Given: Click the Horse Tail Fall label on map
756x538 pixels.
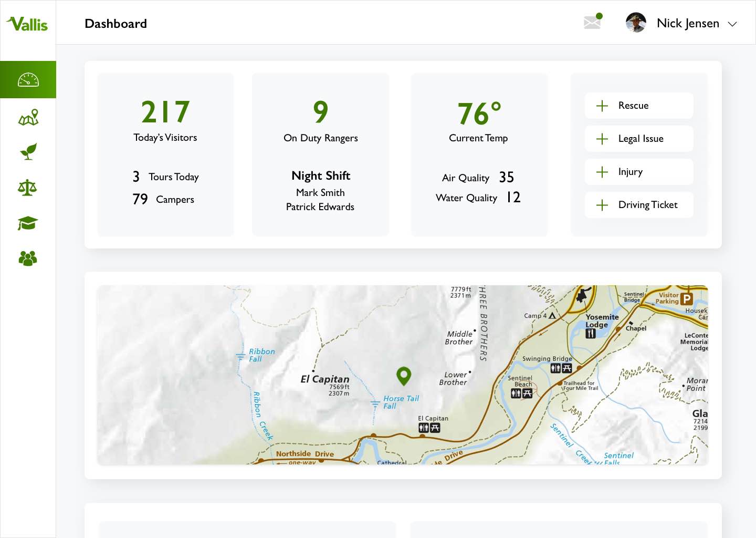Looking at the screenshot, I should [x=401, y=402].
